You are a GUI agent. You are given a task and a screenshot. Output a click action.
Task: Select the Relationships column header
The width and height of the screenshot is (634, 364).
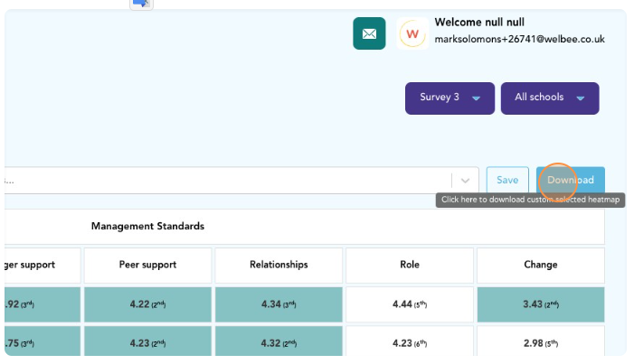coord(279,265)
